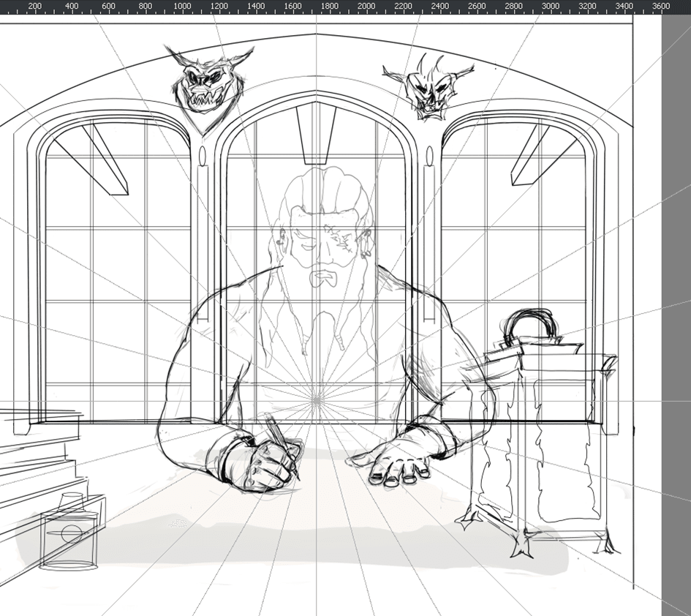Click the gray pasteboard area right of the canvas

pyautogui.click(x=676, y=293)
